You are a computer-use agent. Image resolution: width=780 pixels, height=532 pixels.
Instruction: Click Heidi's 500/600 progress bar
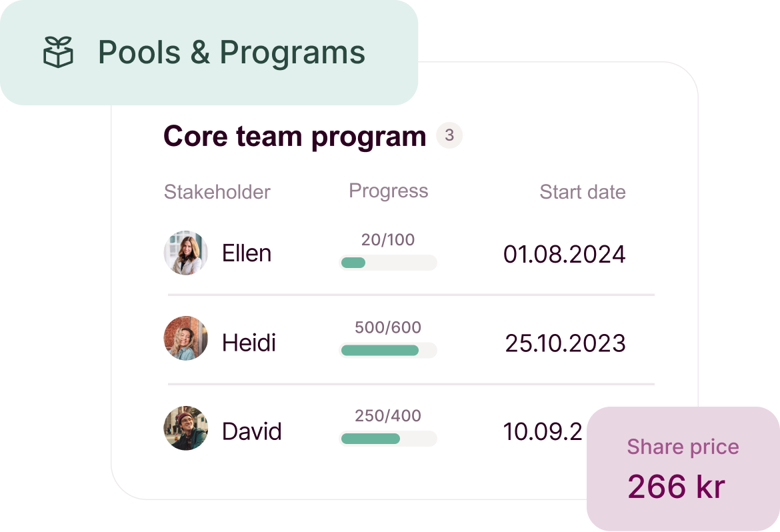388,351
